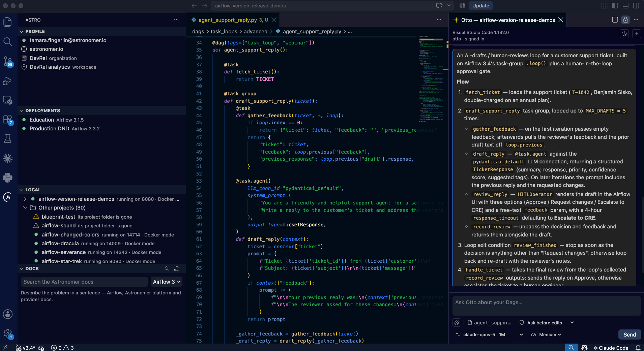This screenshot has height=351, width=644.
Task: Click the search icon in Docs header
Action: 167,268
